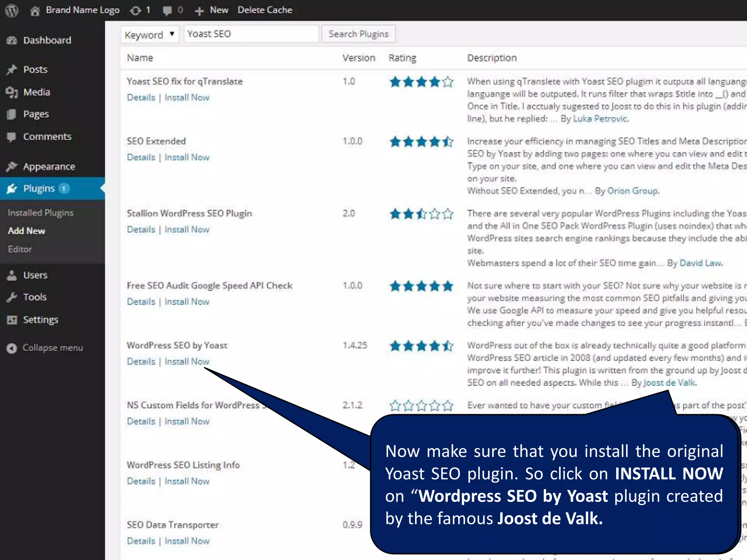This screenshot has width=747, height=560.
Task: Open Details for Free SEO Audit Google Speed
Action: (141, 302)
